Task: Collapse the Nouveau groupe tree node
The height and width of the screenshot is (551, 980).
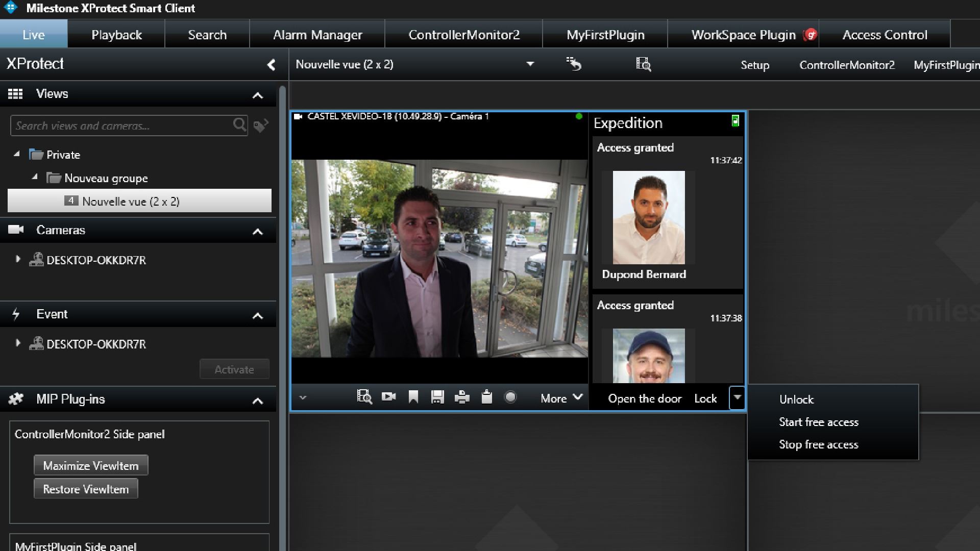Action: (x=34, y=177)
